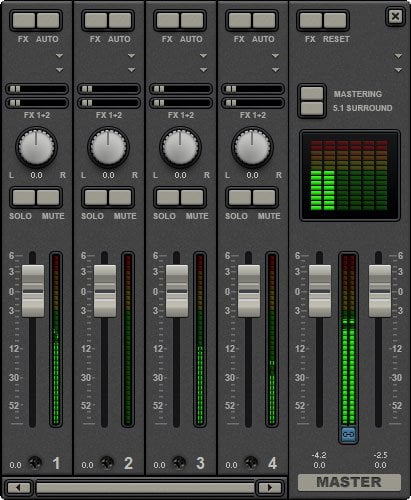
Task: Enable the 5.1 Surround mode button
Action: 312,108
